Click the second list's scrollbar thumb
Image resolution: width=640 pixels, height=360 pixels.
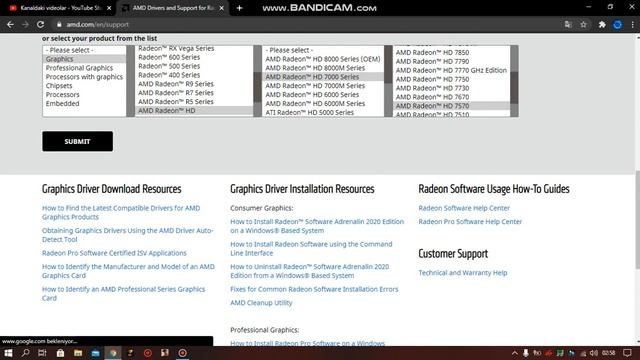pyautogui.click(x=258, y=87)
